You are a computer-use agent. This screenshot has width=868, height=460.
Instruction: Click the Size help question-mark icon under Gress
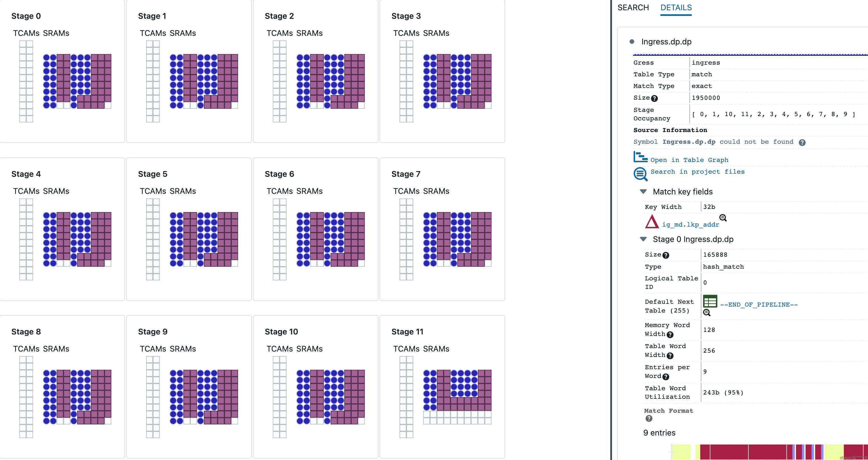[x=654, y=98]
